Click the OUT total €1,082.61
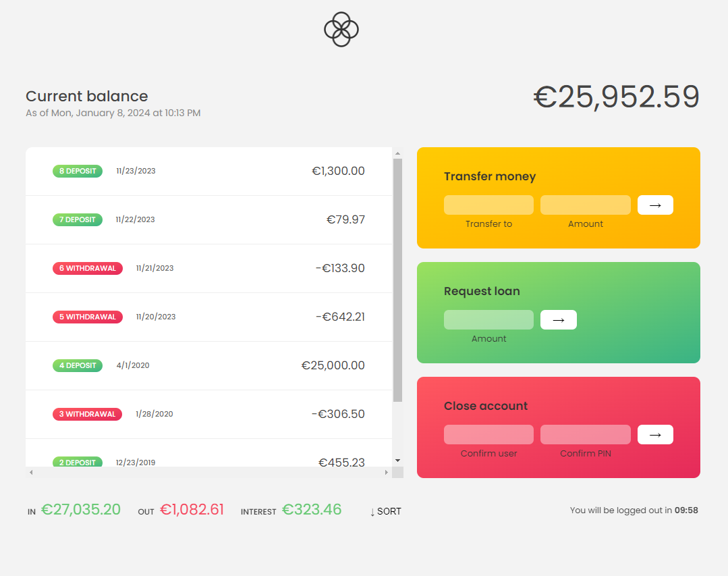Viewport: 728px width, 576px height. click(x=192, y=509)
